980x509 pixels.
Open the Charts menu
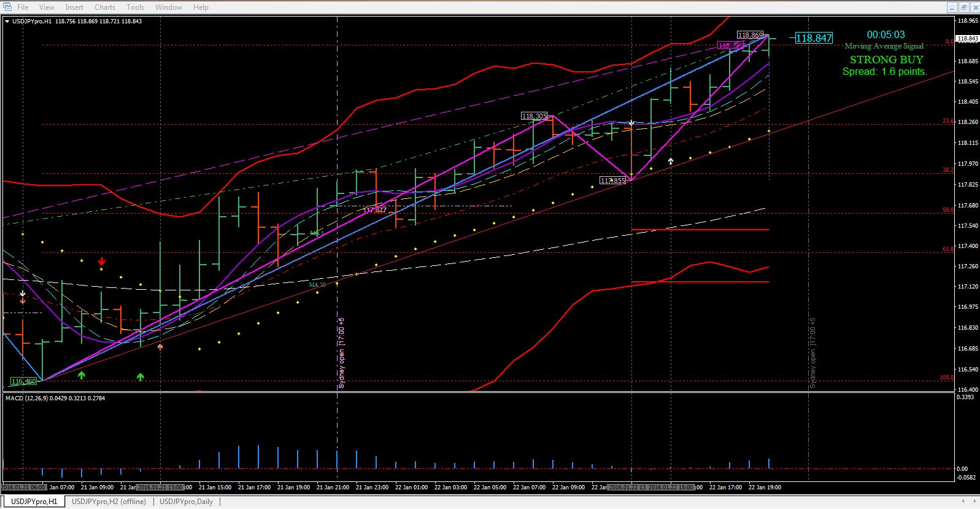105,7
